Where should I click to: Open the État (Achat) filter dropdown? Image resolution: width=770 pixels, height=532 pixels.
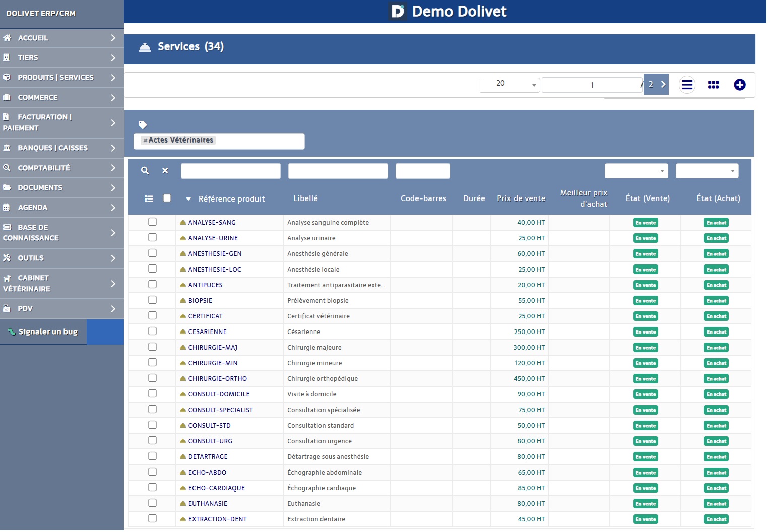707,171
